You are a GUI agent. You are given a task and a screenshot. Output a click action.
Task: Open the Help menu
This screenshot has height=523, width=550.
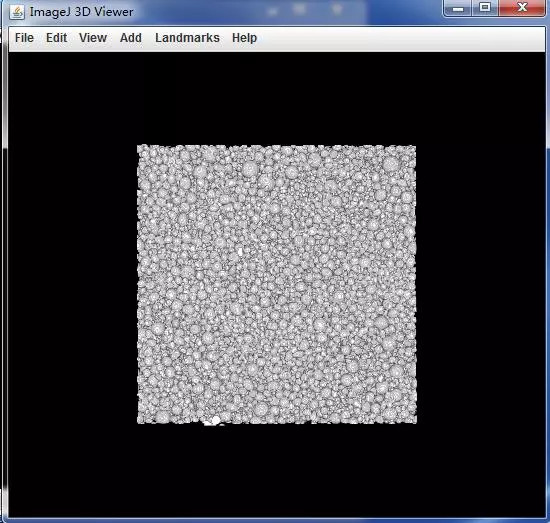point(244,38)
